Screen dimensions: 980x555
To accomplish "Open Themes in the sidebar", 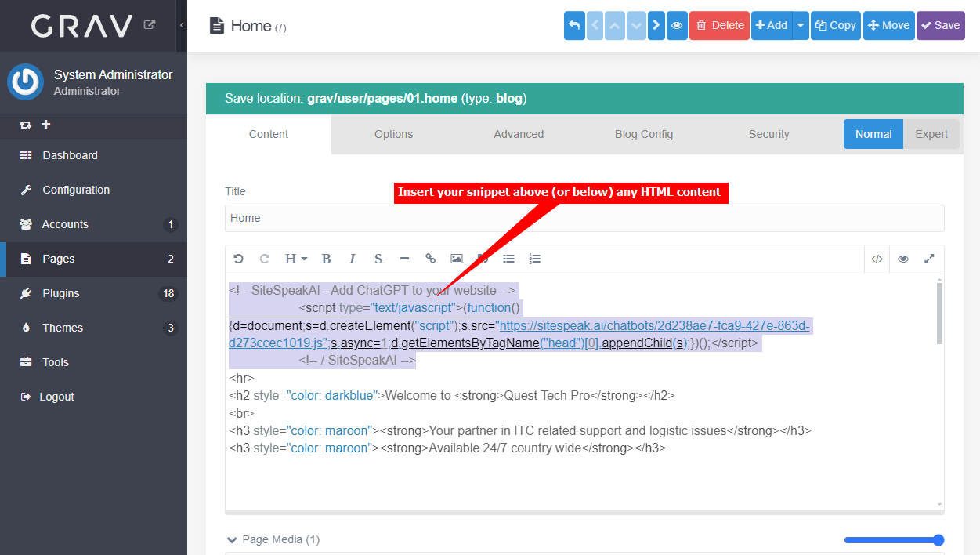I will click(x=93, y=328).
